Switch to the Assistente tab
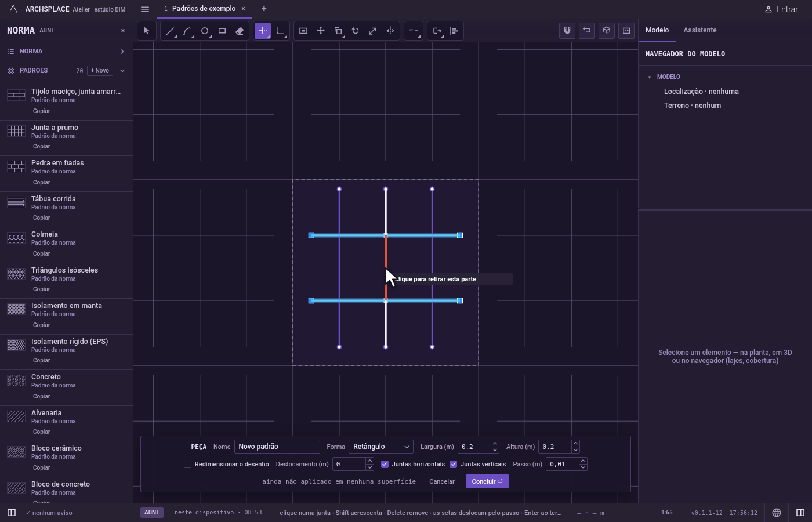Screen dimensions: 812x522 (x=699, y=30)
